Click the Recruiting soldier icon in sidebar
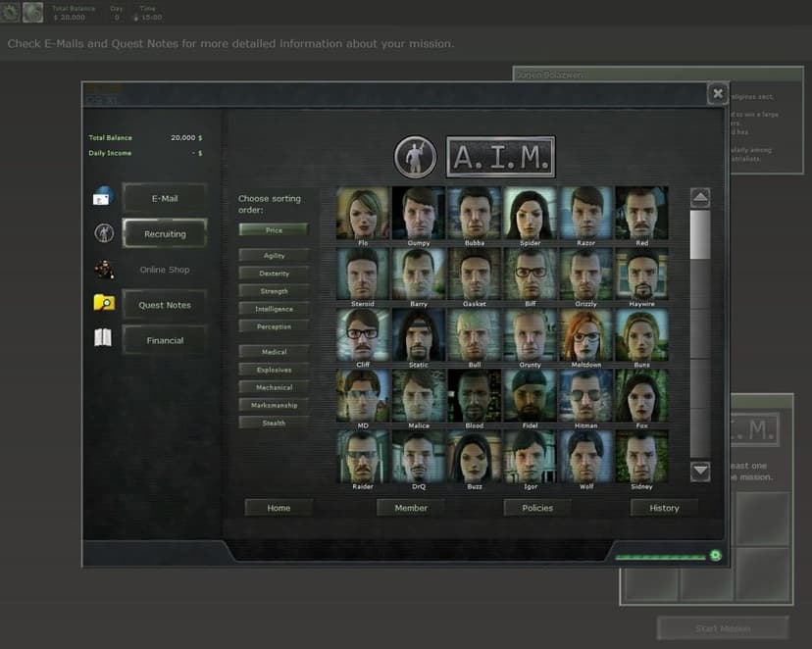This screenshot has width=812, height=649. (x=104, y=233)
